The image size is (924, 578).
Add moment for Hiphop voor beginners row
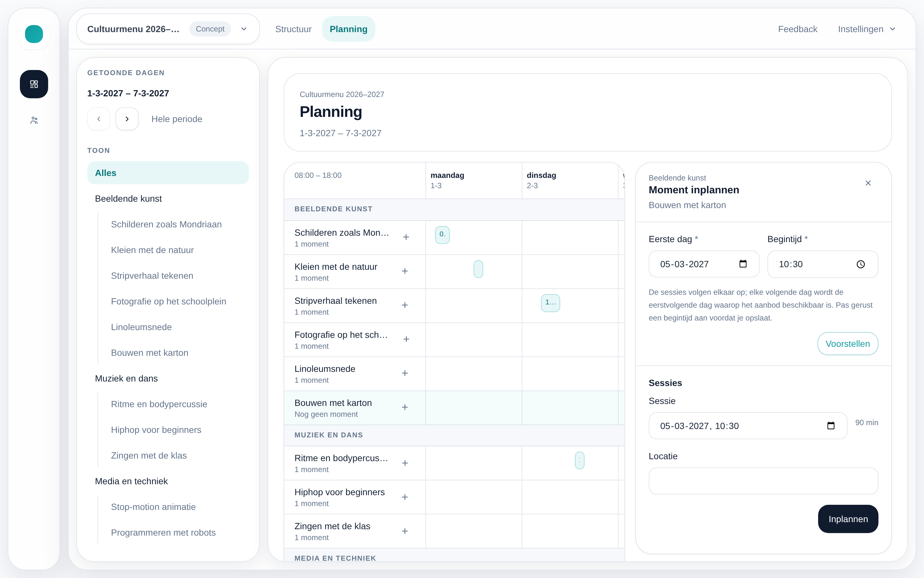pyautogui.click(x=405, y=497)
